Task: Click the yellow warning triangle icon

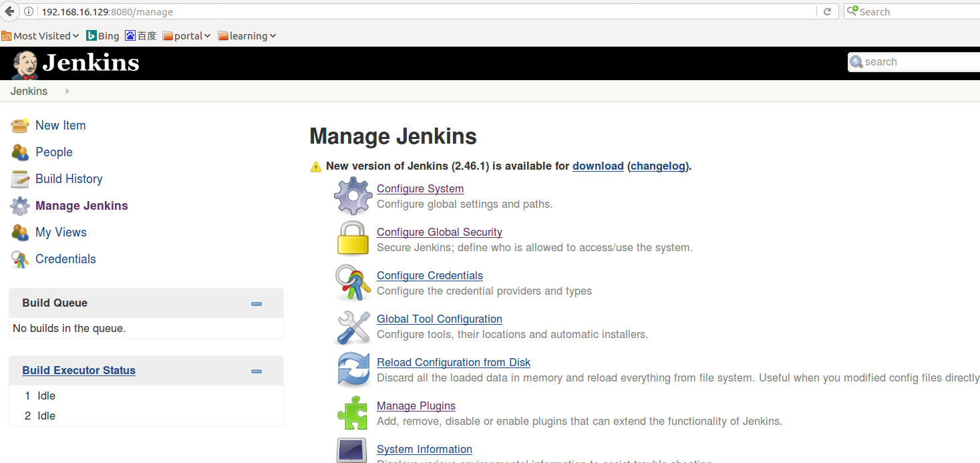Action: 316,167
